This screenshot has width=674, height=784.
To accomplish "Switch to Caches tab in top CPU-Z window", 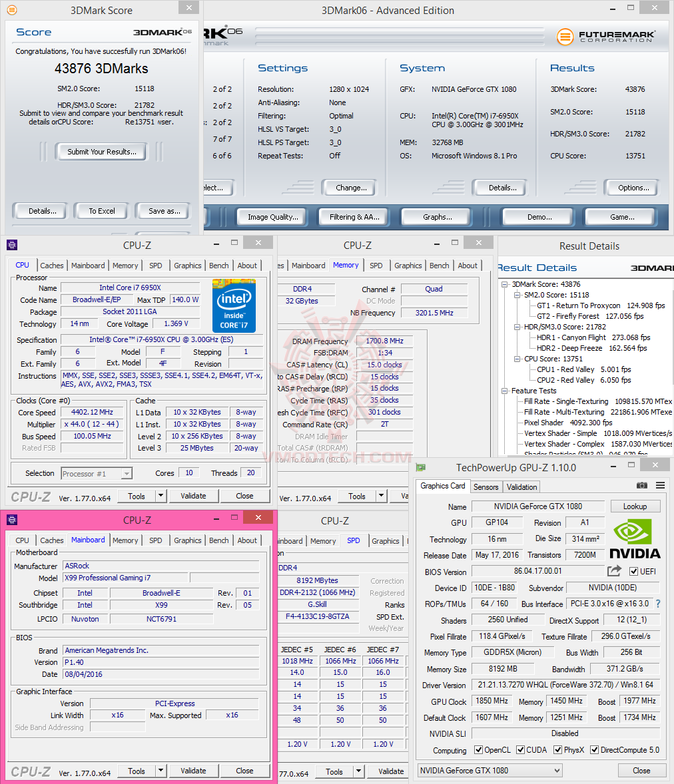I will (x=52, y=266).
